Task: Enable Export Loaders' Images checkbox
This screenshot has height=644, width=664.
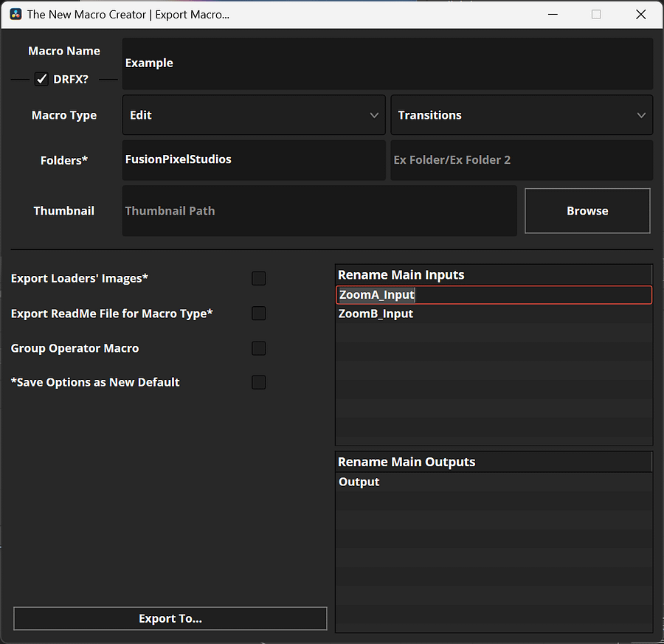Action: [259, 279]
